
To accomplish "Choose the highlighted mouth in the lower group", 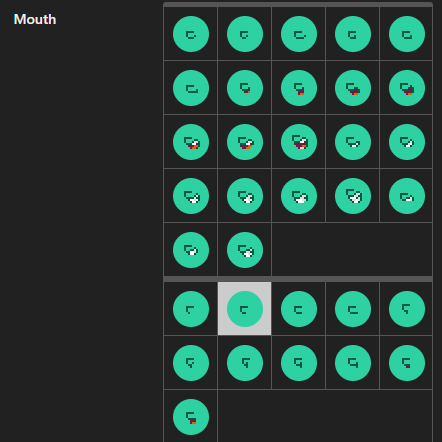I will point(245,309).
